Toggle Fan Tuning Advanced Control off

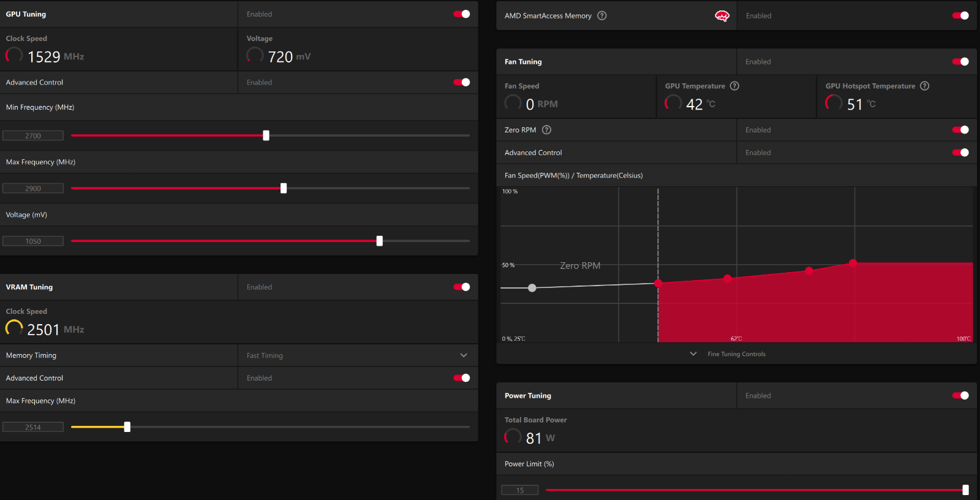pos(960,153)
